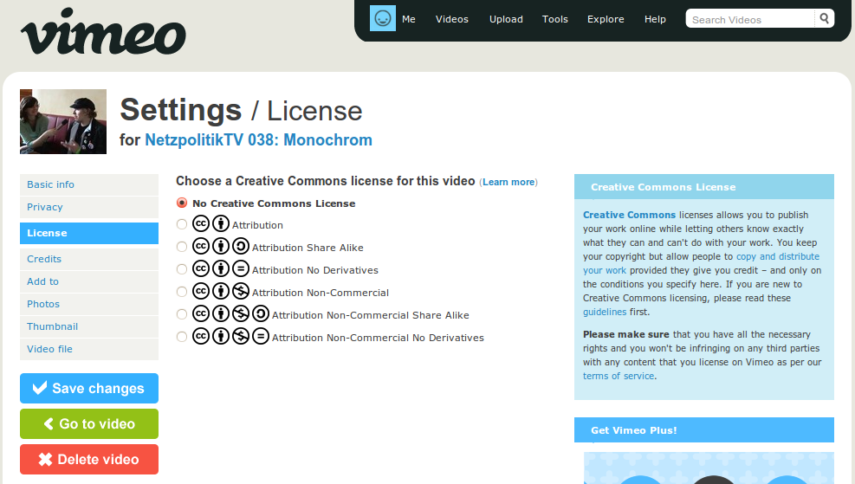Click the search magnifier icon
The width and height of the screenshot is (855, 484).
[x=824, y=18]
